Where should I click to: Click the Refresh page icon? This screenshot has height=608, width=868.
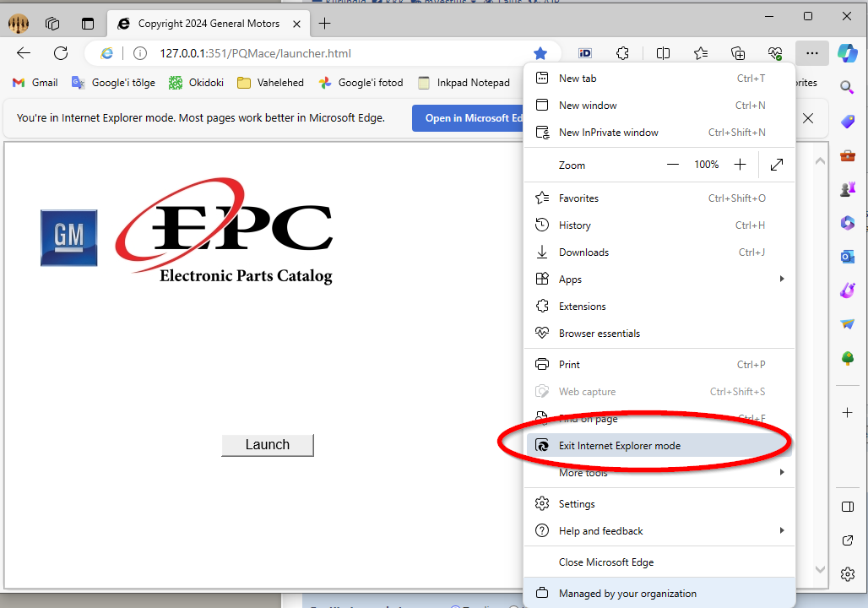pos(61,53)
